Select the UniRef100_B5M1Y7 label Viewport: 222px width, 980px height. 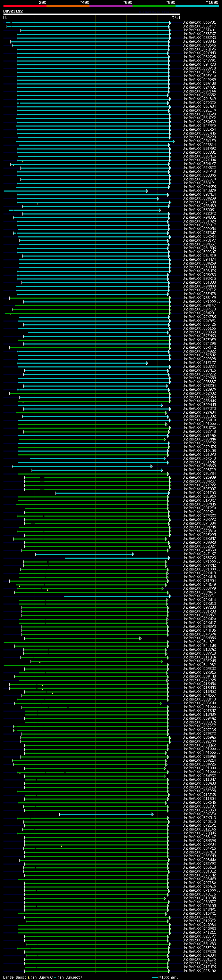point(199,164)
